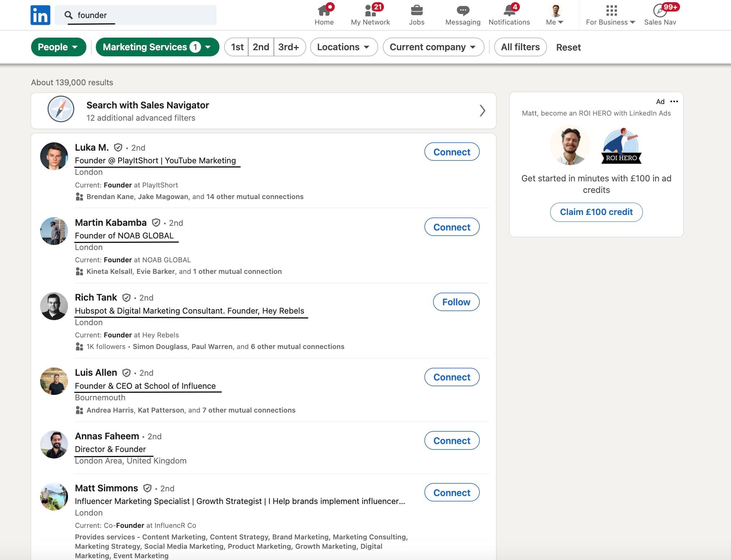This screenshot has width=731, height=560.
Task: Open the ad options three-dot menu
Action: tap(674, 102)
